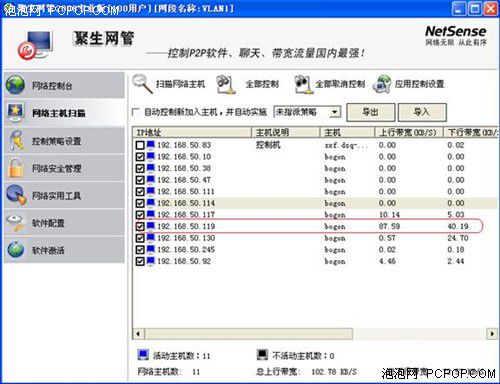Image resolution: width=500 pixels, height=384 pixels.
Task: Click the 应用控制设置 label
Action: 419,84
